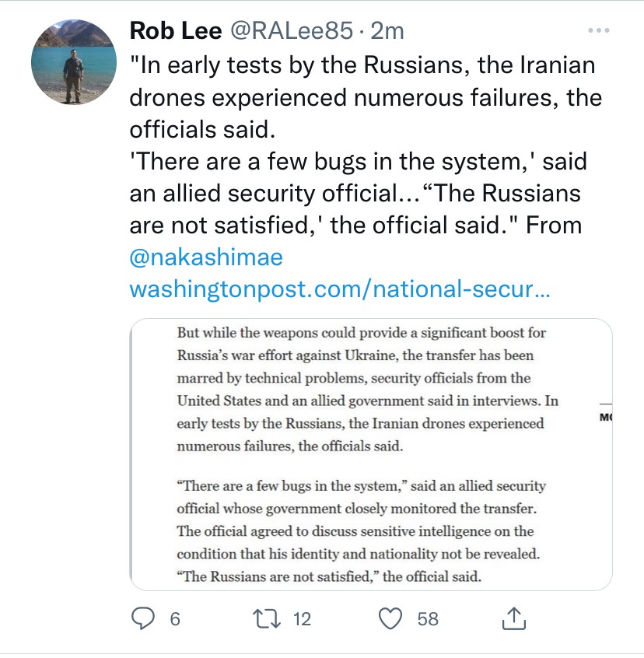Click the retweet count 12

click(x=302, y=619)
